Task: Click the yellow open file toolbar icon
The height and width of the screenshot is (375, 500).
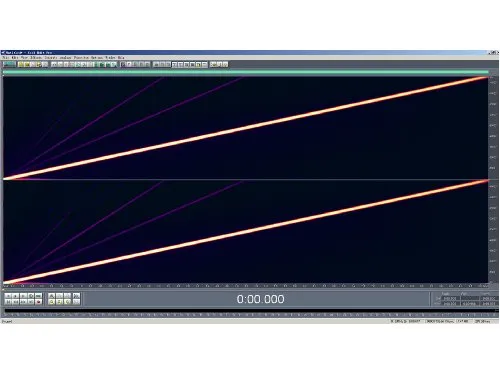Action: point(21,64)
